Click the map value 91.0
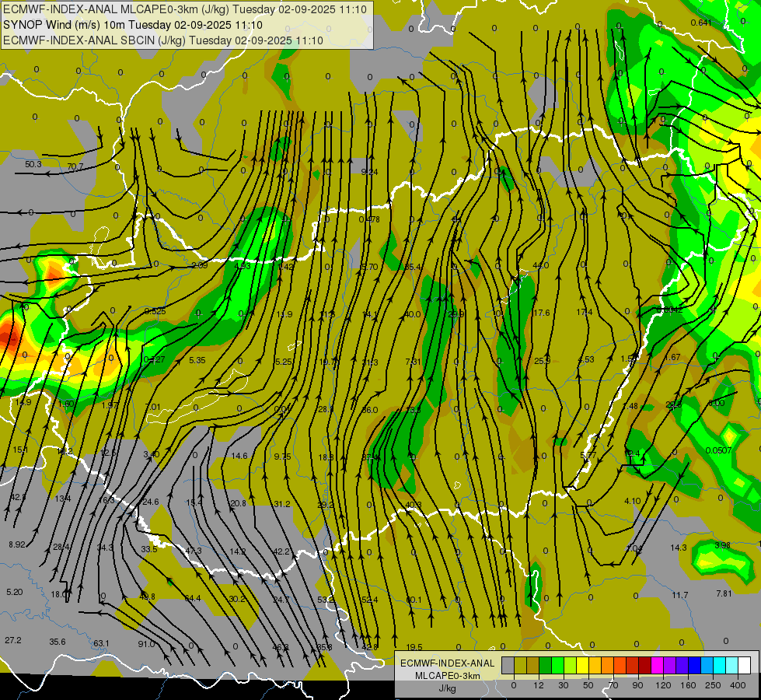 point(146,644)
